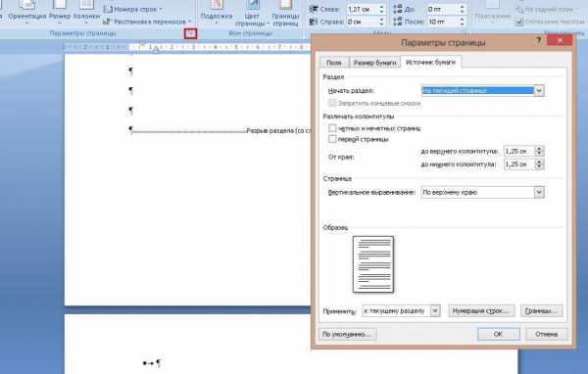Toggle Запретить концевые сноски checkbox
This screenshot has width=588, height=374.
(332, 103)
